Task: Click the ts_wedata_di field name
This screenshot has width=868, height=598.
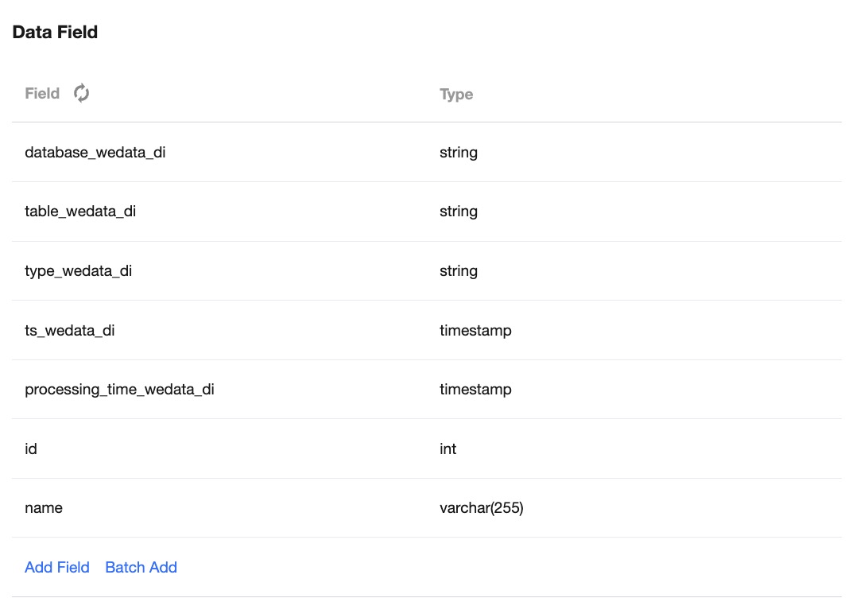Action: 70,330
